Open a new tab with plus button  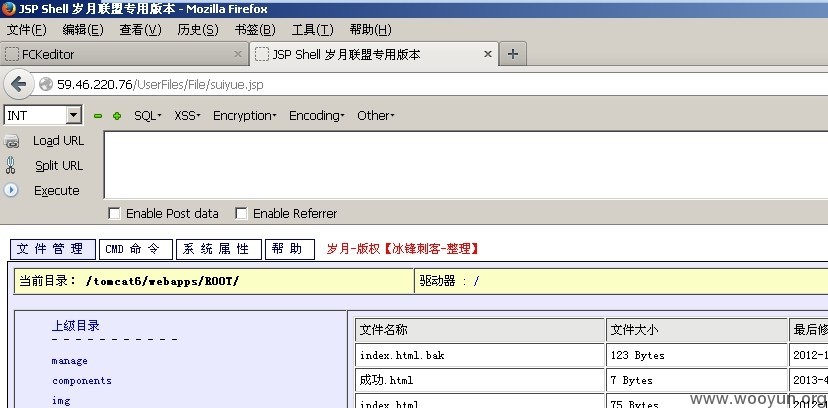tap(513, 54)
